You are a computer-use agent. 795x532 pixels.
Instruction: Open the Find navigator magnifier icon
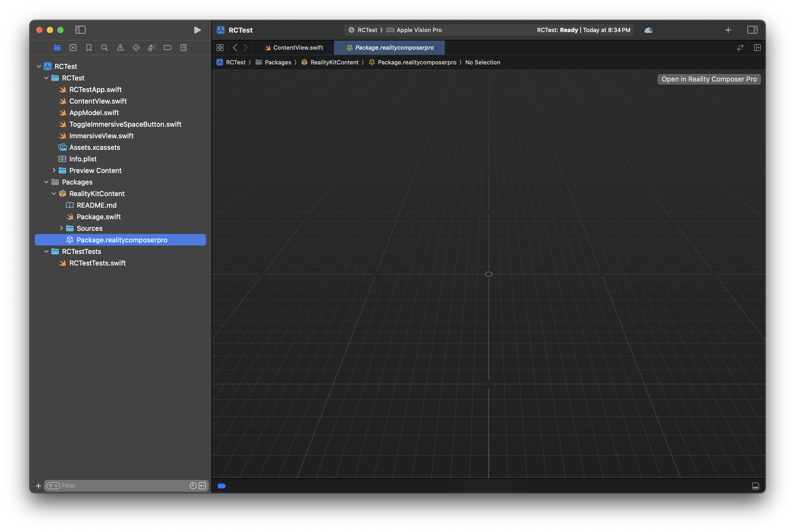click(x=105, y=48)
